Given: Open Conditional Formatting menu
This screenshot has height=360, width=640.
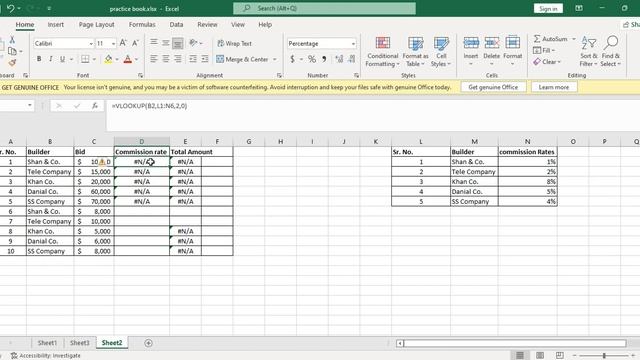Looking at the screenshot, I should pos(382,51).
